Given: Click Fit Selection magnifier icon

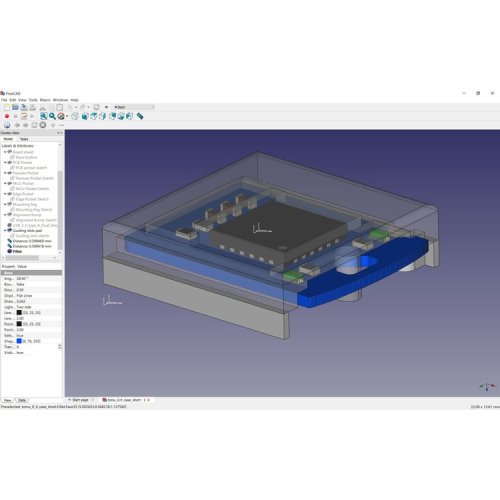Looking at the screenshot, I should 52,116.
